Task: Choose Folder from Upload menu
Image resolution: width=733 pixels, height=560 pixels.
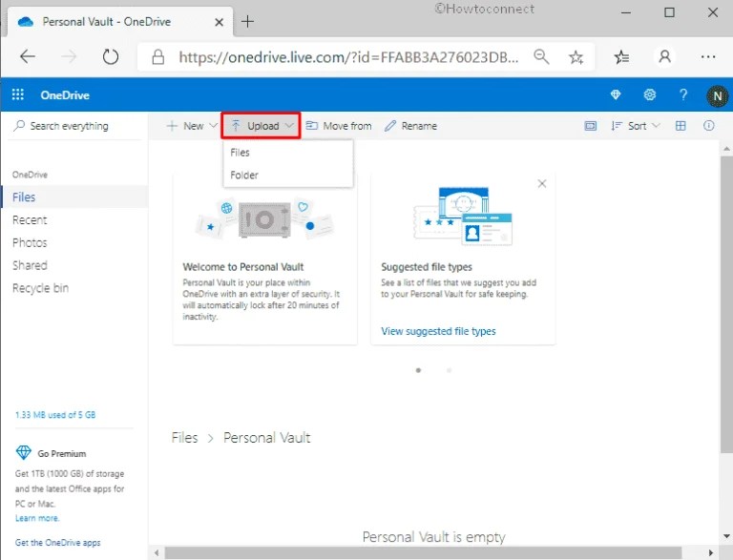Action: click(x=288, y=175)
